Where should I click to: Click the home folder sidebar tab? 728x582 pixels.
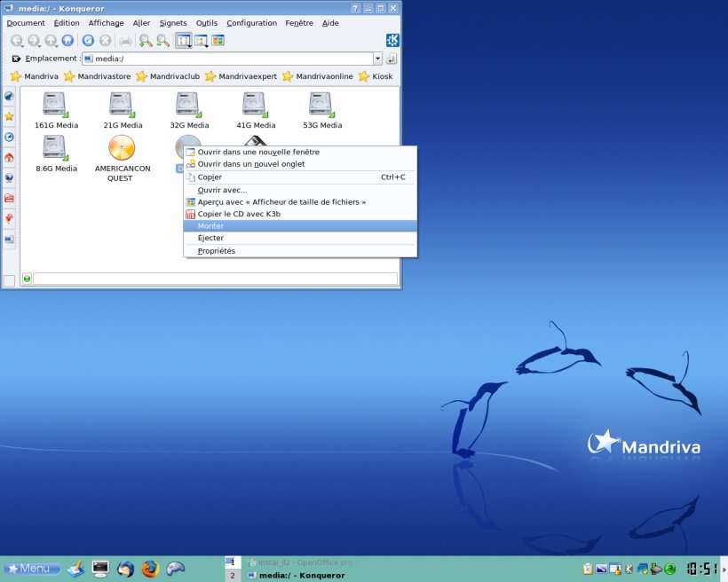pos(9,157)
